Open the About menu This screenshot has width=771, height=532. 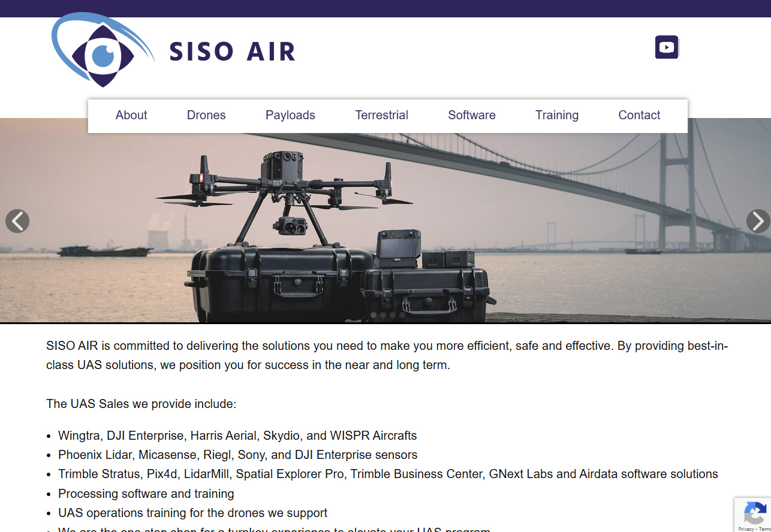[x=131, y=115]
